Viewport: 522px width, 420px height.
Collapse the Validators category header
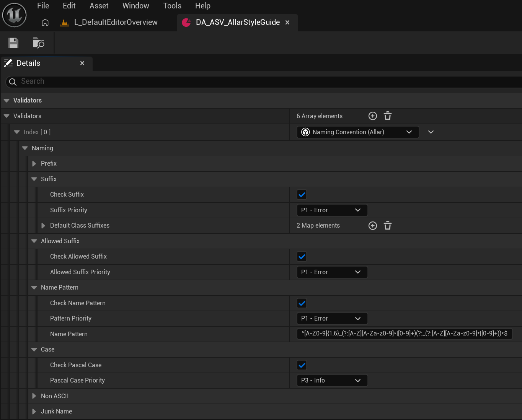(7, 100)
